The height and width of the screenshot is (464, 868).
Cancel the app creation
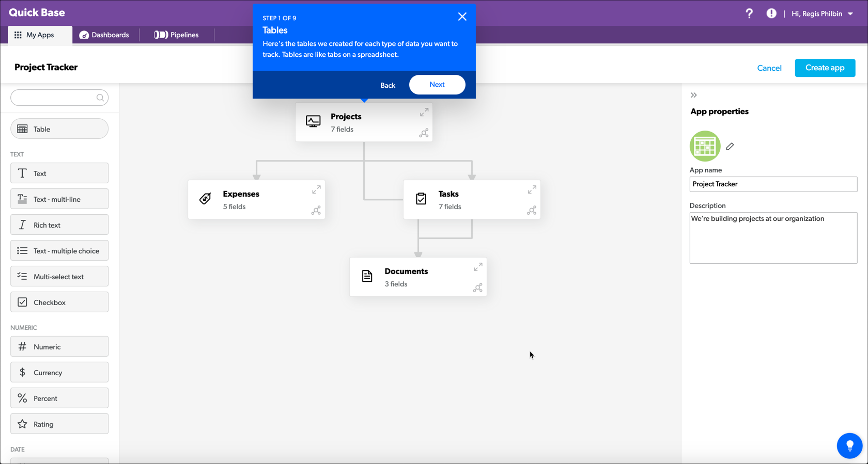coord(769,68)
